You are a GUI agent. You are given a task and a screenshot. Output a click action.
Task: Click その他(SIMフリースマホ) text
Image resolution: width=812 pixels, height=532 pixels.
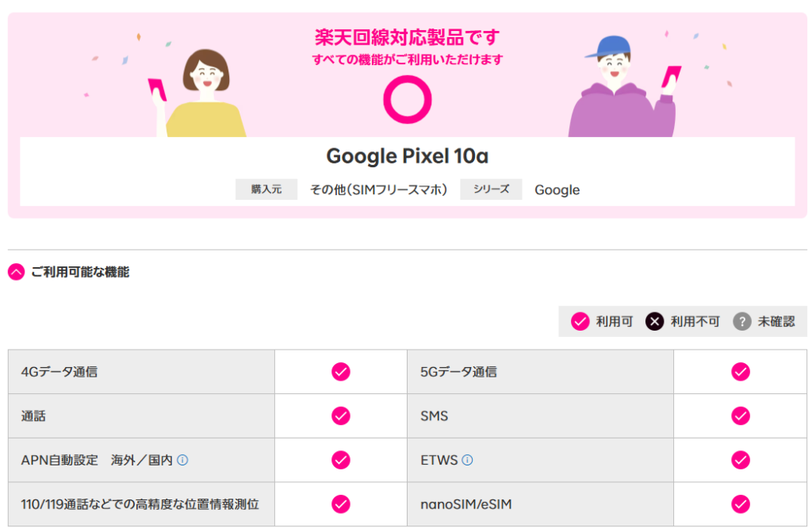tap(378, 189)
